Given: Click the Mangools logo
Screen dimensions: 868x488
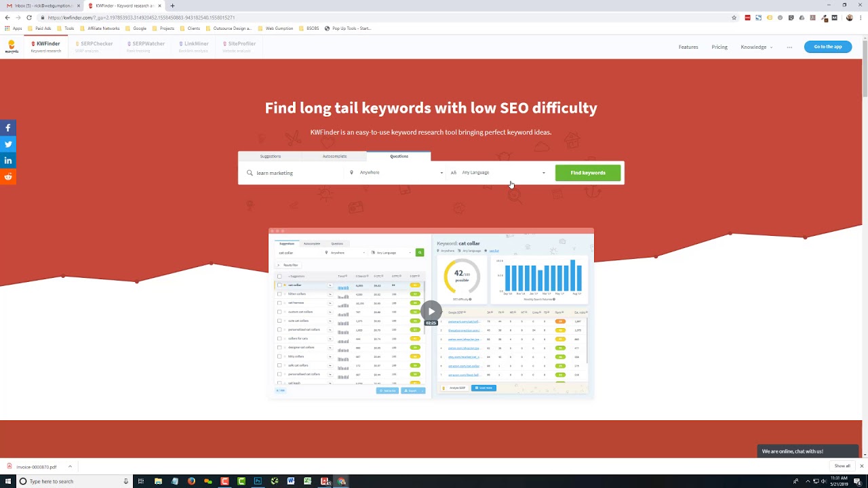Looking at the screenshot, I should [x=12, y=46].
